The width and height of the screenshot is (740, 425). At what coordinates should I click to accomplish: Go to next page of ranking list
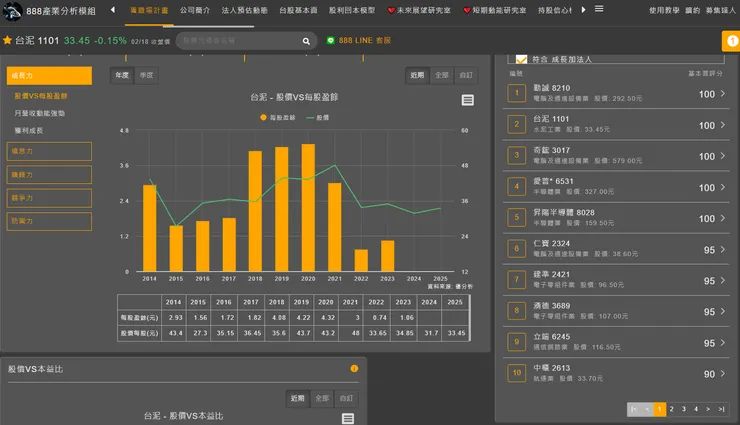[708, 409]
